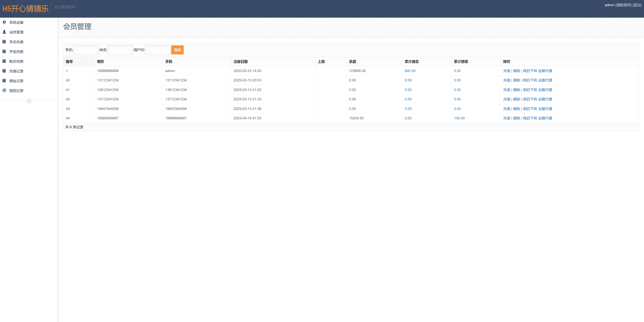Click the calendar icon beside 手动充值
Viewport: 644px width, 322px height.
coord(4,42)
